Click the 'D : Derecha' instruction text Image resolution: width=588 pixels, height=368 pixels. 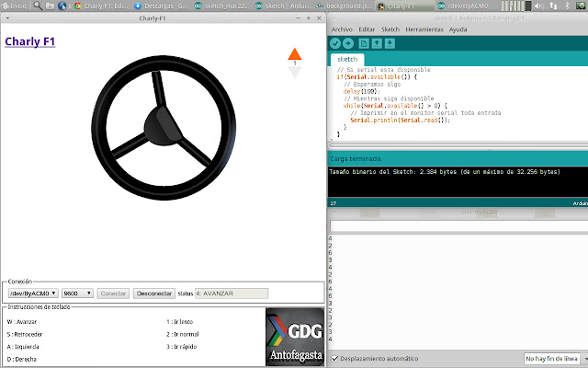point(22,359)
